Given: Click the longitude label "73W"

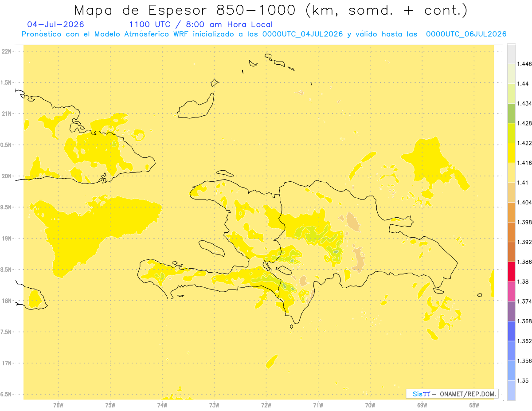Looking at the screenshot, I should click(214, 405).
